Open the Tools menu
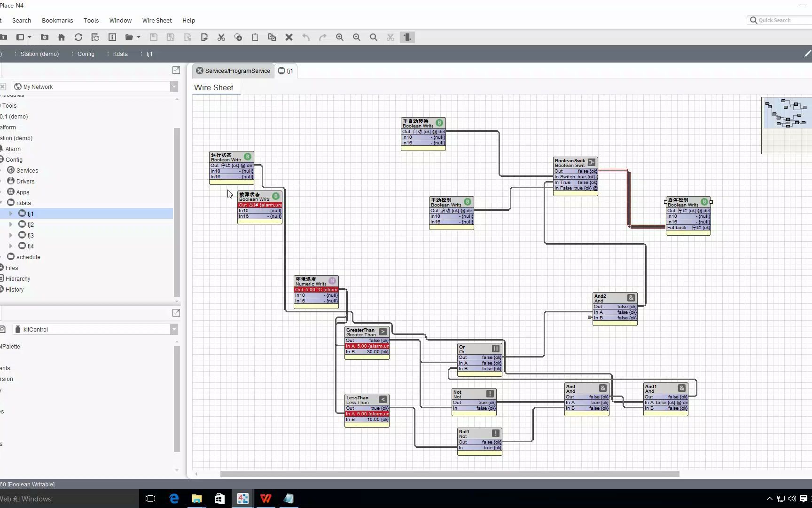Image resolution: width=812 pixels, height=508 pixels. (x=91, y=20)
